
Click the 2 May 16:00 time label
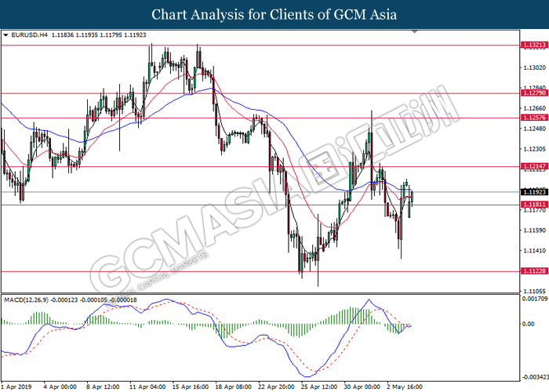405,387
